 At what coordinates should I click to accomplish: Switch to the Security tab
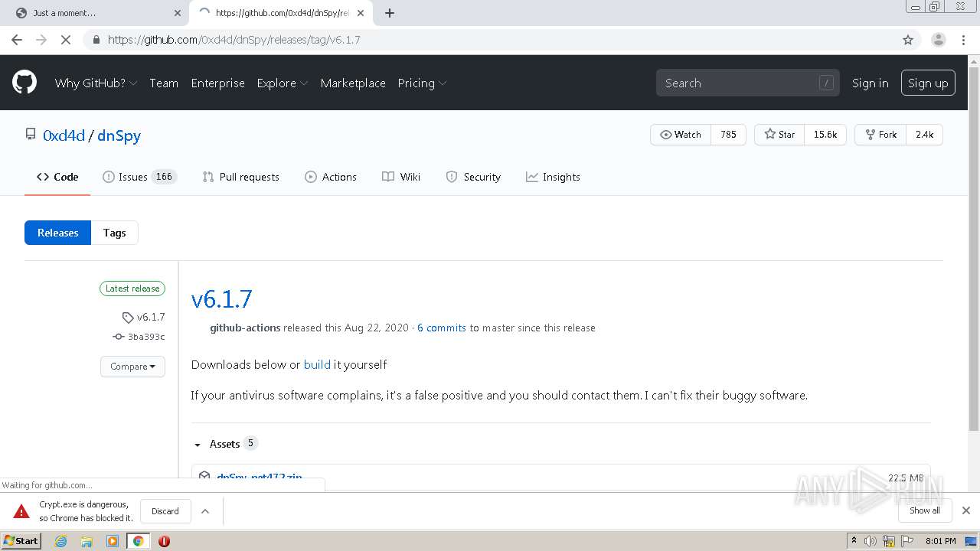pyautogui.click(x=473, y=177)
